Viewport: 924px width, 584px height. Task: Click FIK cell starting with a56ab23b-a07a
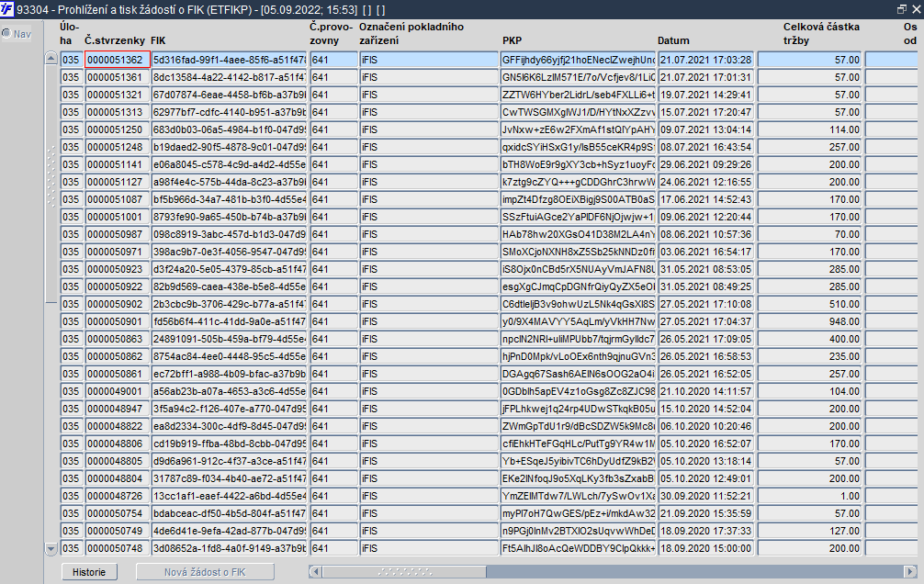click(230, 391)
